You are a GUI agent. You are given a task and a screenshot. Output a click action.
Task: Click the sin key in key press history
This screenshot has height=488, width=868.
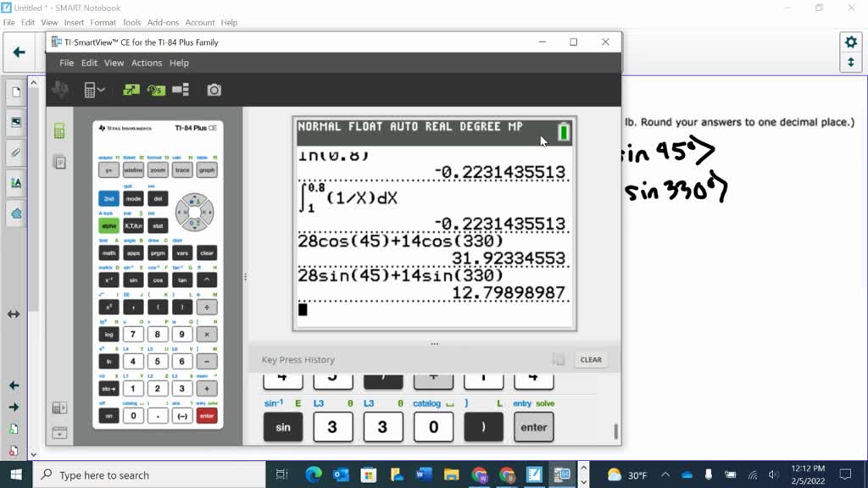[x=283, y=427]
